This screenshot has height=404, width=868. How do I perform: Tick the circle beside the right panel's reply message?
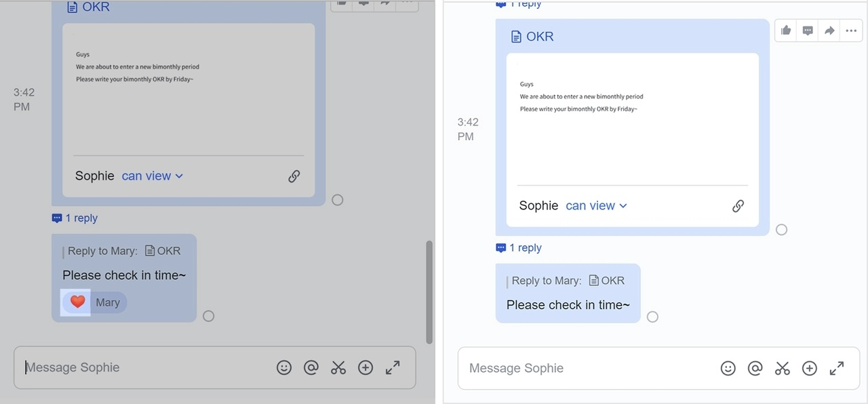click(x=652, y=317)
